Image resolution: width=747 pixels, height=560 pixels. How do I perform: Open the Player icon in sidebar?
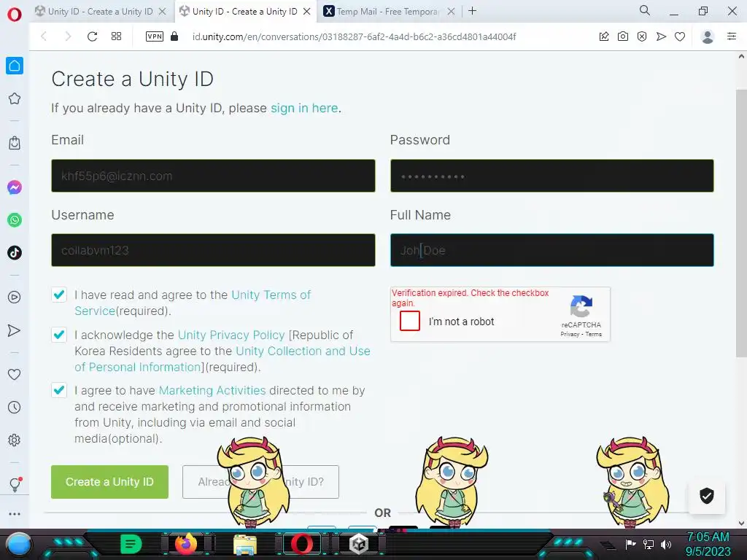pos(15,297)
